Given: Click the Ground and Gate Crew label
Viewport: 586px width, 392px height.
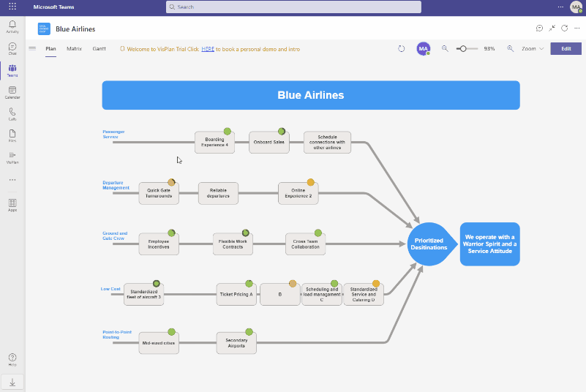Looking at the screenshot, I should 115,235.
